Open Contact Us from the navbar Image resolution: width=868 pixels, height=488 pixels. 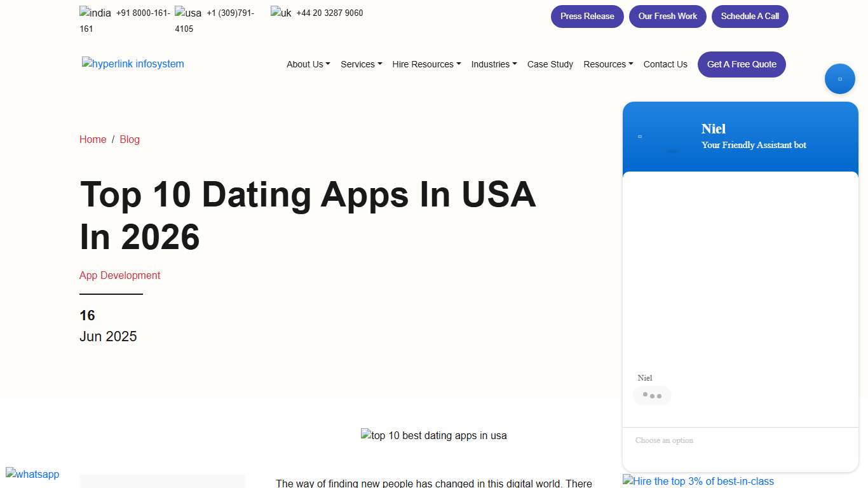pos(665,64)
